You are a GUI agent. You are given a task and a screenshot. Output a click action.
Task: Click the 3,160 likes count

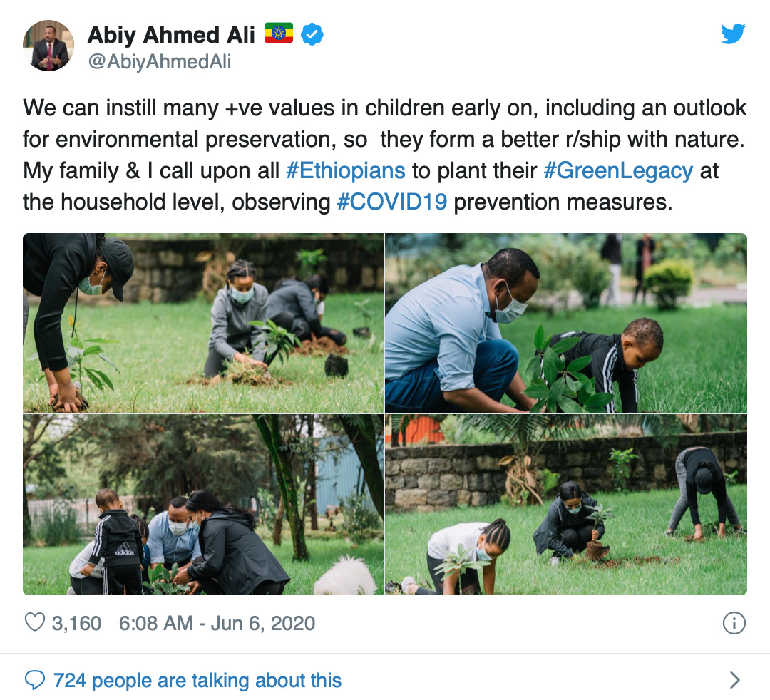pyautogui.click(x=76, y=623)
